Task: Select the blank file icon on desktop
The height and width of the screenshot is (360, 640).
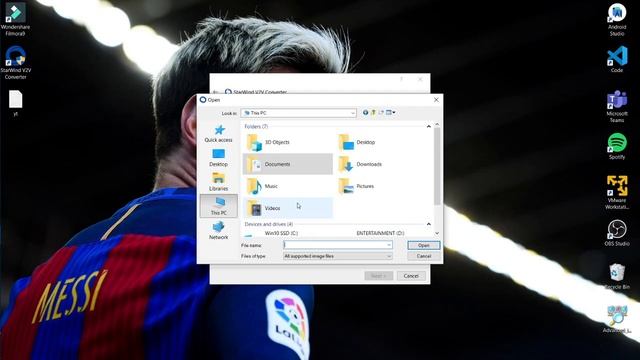Action: pyautogui.click(x=16, y=103)
